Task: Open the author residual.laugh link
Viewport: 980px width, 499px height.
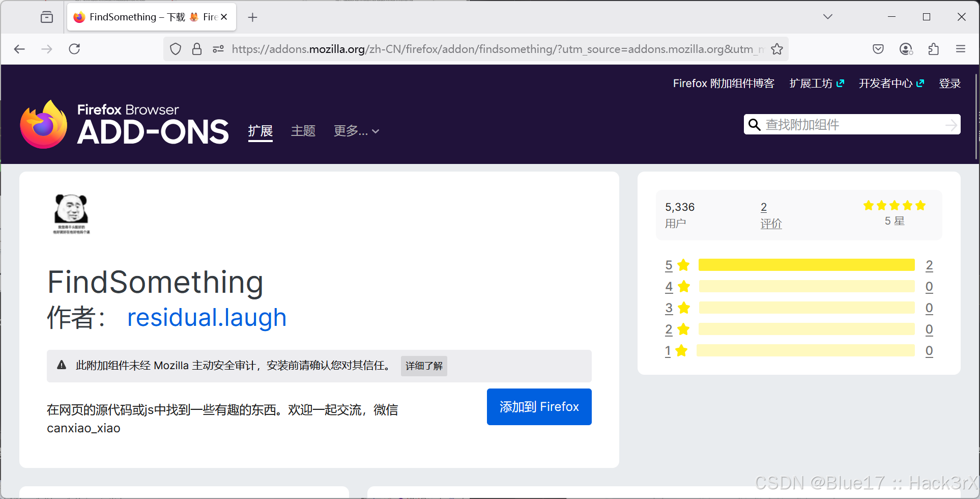Action: point(207,317)
